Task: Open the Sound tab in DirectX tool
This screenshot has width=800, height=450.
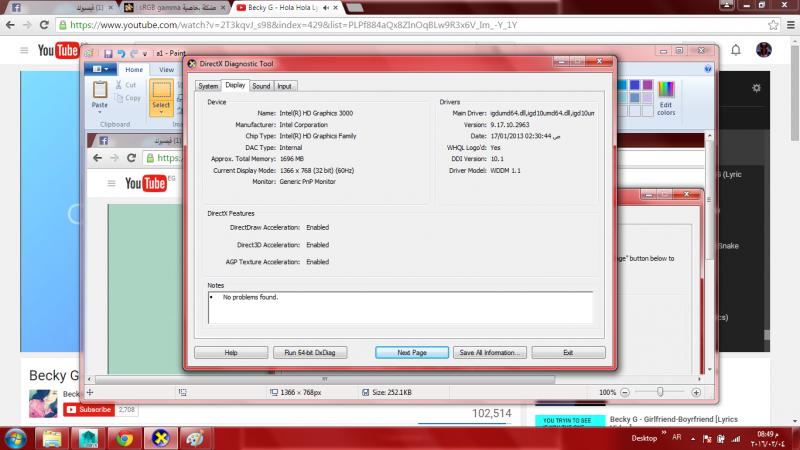Action: click(261, 86)
